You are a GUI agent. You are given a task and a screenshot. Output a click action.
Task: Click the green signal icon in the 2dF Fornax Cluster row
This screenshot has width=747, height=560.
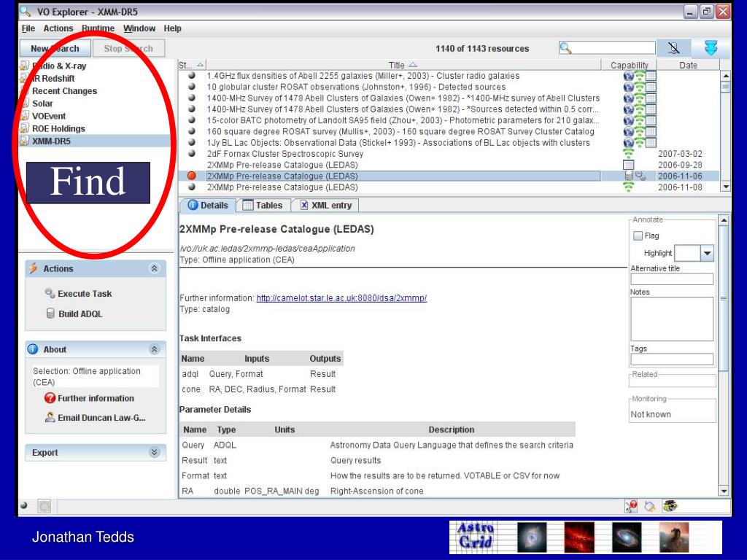tap(628, 154)
